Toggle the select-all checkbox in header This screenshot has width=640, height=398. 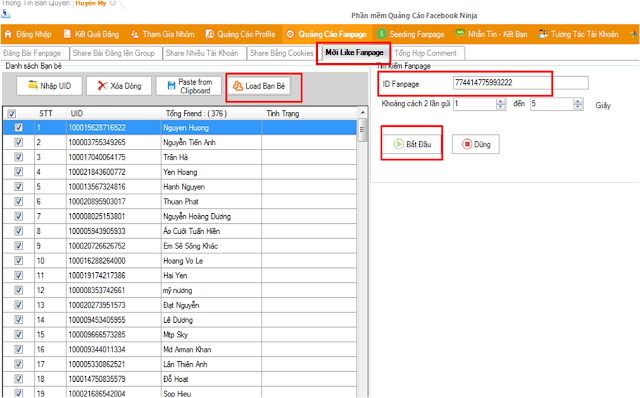[11, 113]
